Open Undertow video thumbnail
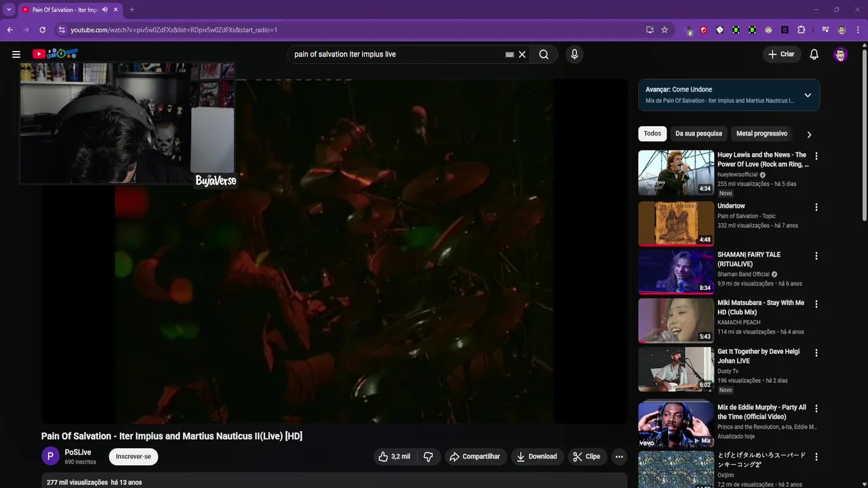This screenshot has height=488, width=868. click(676, 222)
